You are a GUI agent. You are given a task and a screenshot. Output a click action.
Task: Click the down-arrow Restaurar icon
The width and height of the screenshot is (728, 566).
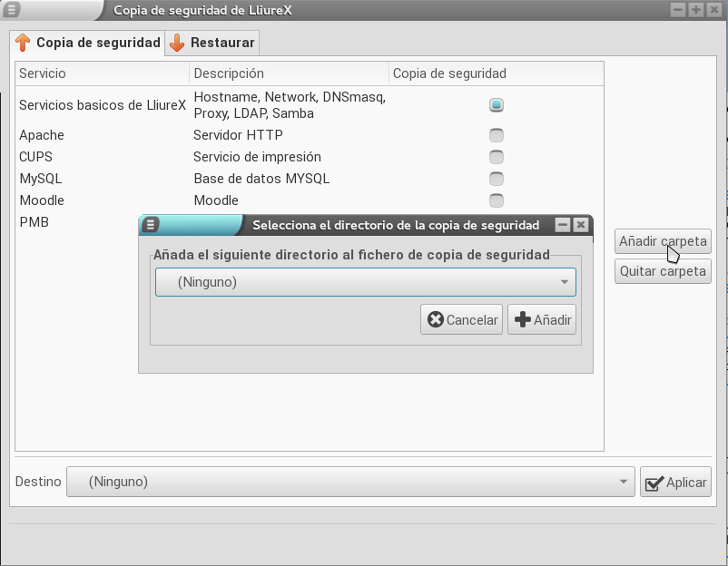point(177,43)
